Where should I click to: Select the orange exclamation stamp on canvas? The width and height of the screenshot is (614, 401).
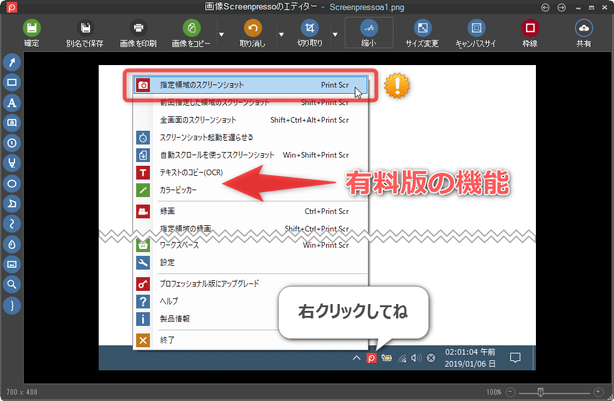click(397, 85)
